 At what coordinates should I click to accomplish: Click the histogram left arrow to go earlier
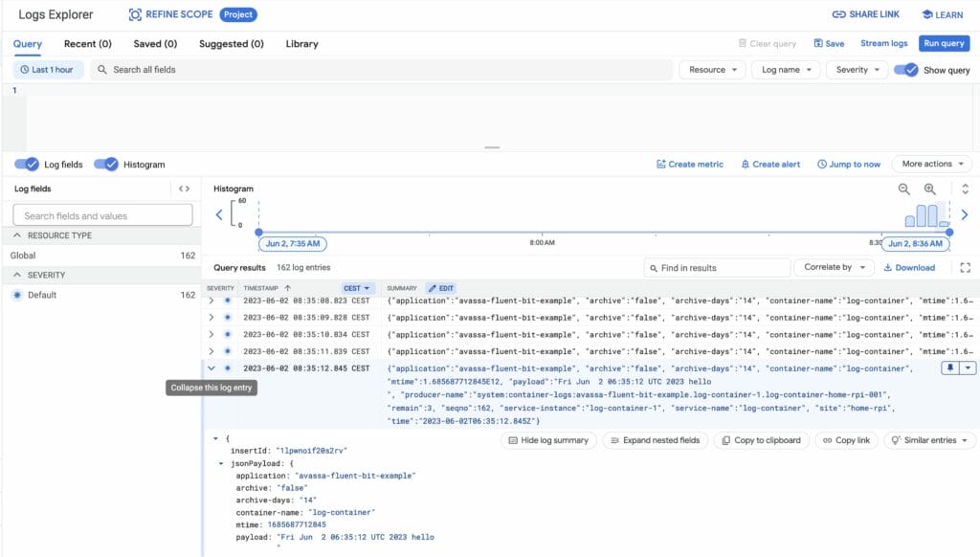click(x=219, y=215)
